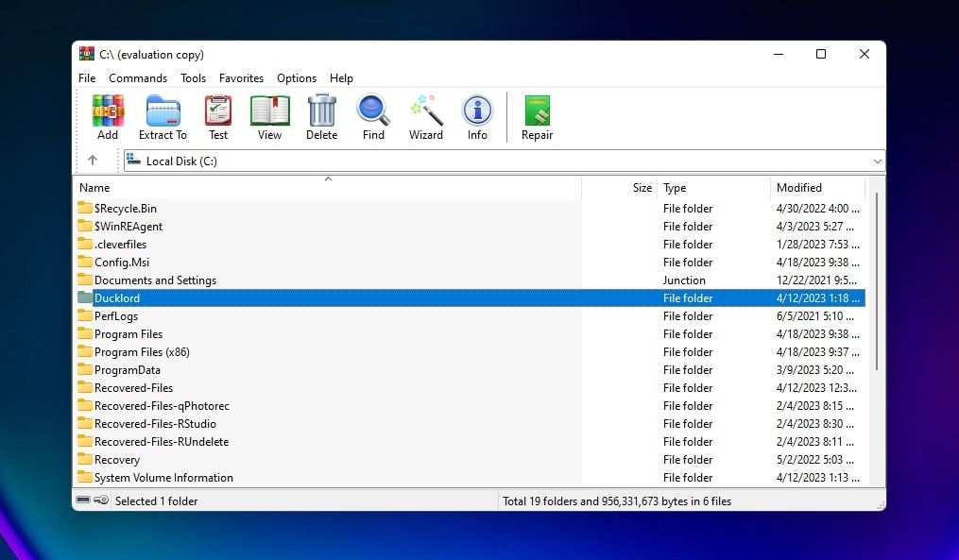
Task: Open the Help menu
Action: (x=341, y=78)
